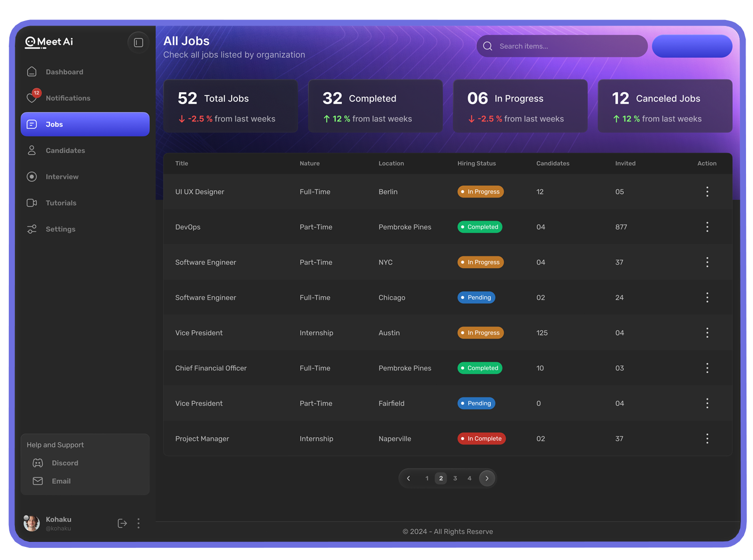This screenshot has width=753, height=560.
Task: Open the action menu for Project Manager row
Action: [707, 438]
